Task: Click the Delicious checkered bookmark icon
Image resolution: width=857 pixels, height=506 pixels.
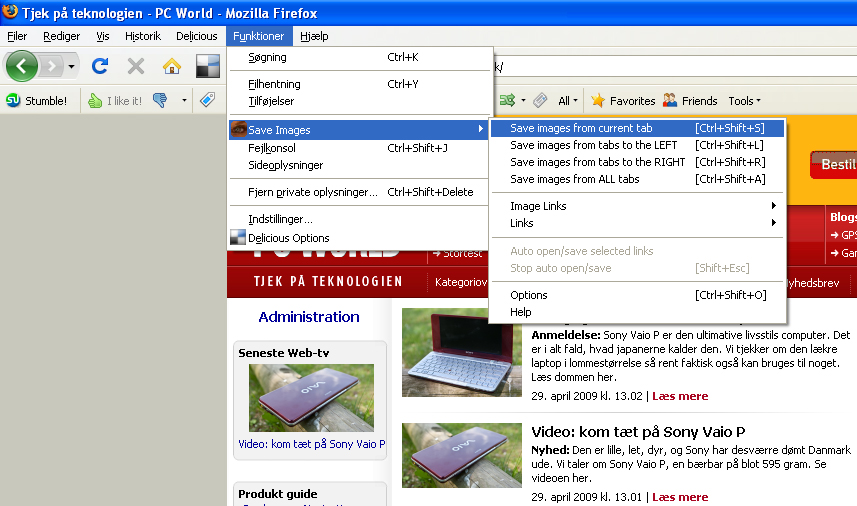Action: [x=208, y=67]
